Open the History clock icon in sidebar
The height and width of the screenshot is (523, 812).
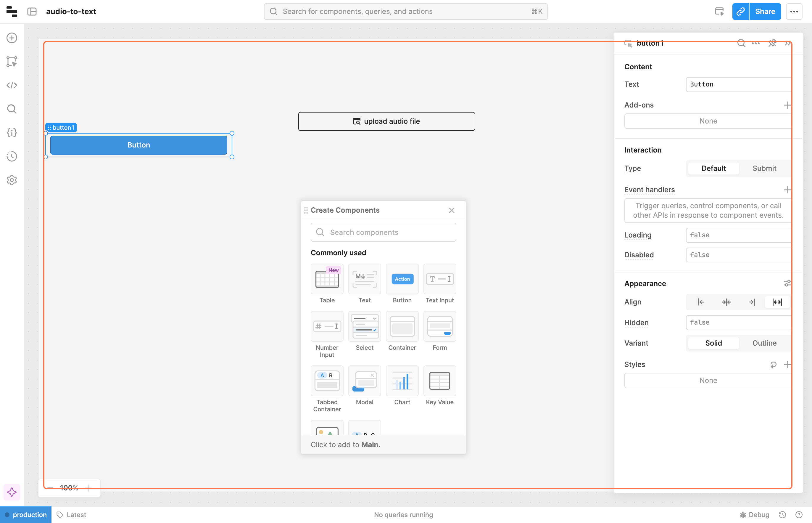[12, 156]
